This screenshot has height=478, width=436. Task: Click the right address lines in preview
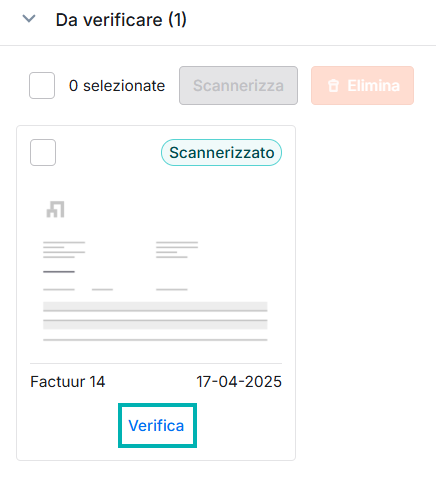(x=177, y=250)
